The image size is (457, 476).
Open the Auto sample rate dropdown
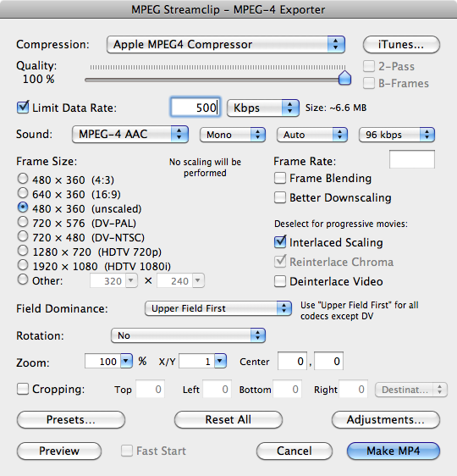coord(312,135)
